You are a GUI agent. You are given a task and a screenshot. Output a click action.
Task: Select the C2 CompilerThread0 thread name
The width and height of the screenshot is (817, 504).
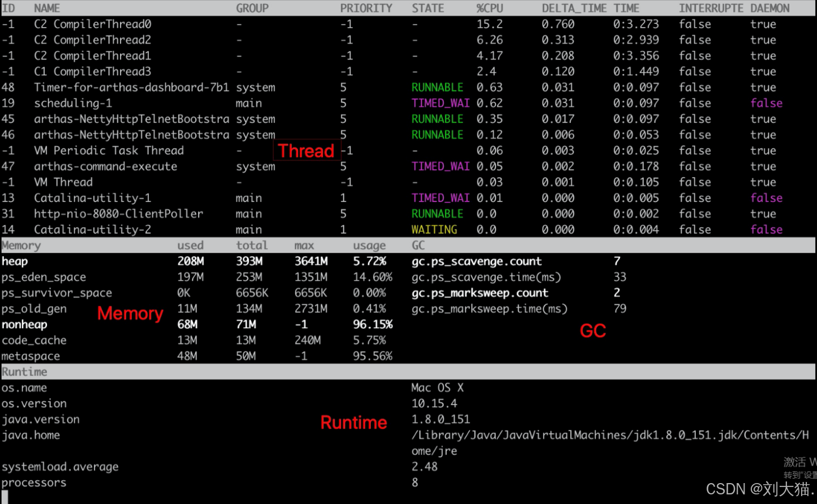[93, 24]
